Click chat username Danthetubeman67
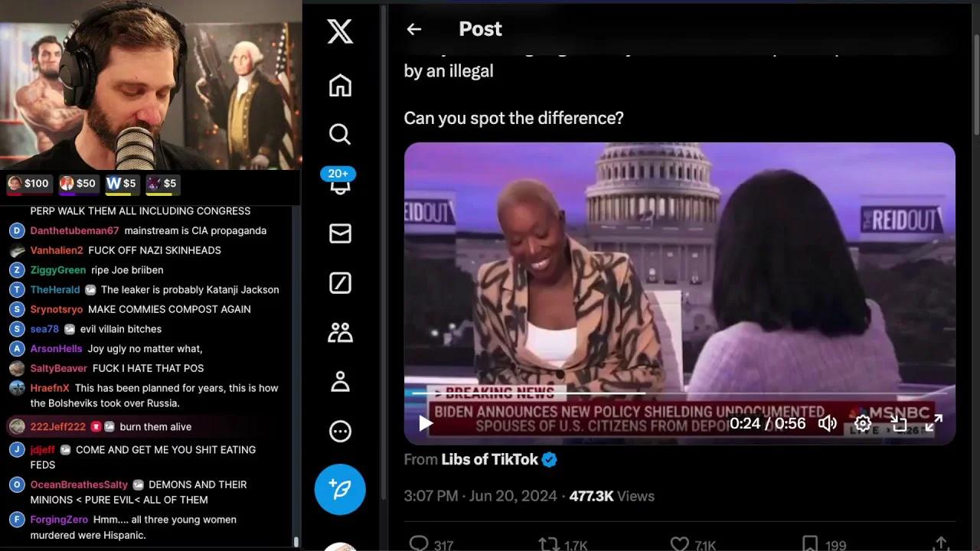 75,230
